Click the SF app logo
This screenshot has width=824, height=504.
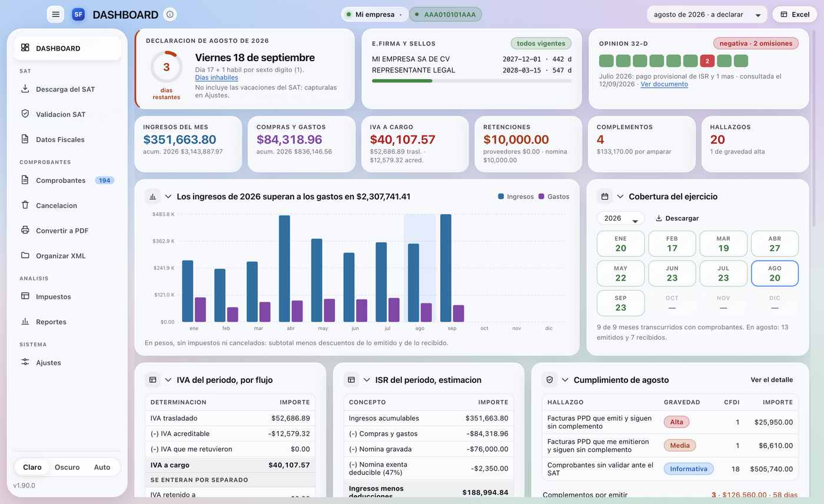[x=78, y=15]
